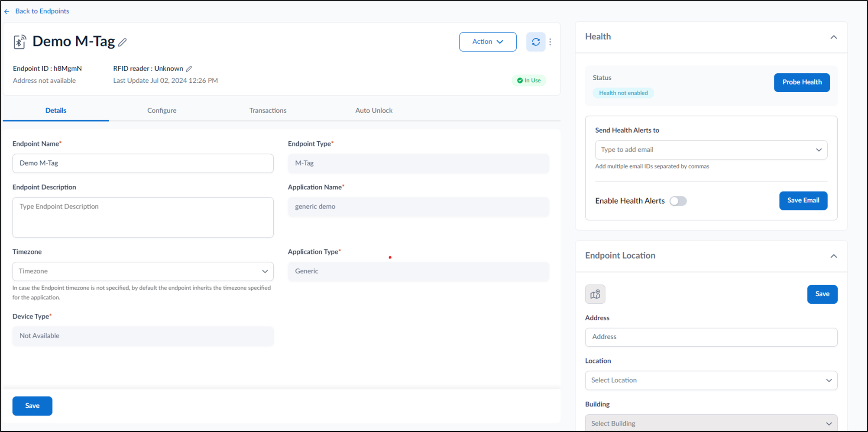The height and width of the screenshot is (432, 868).
Task: Click the back arrow icon beside Back to Endpoints
Action: [6, 12]
